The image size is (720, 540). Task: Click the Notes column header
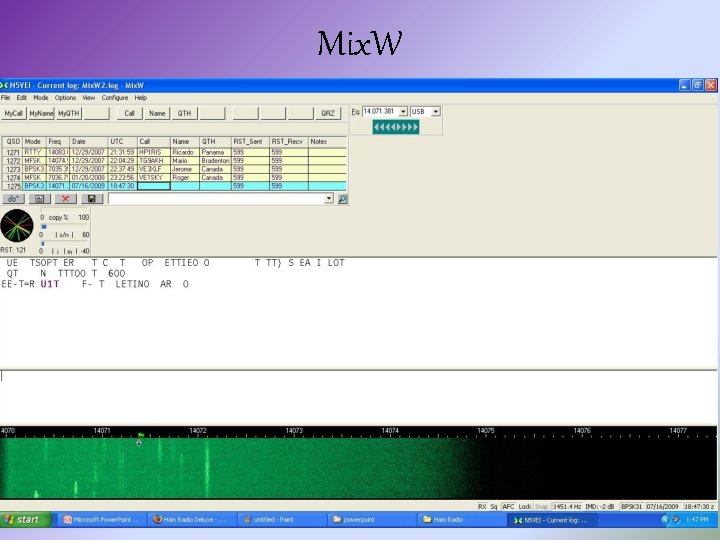coord(327,142)
